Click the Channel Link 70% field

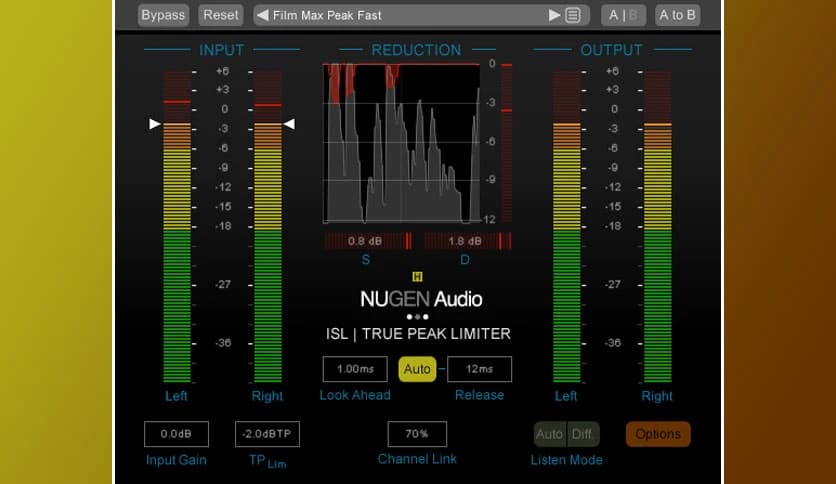click(x=417, y=434)
